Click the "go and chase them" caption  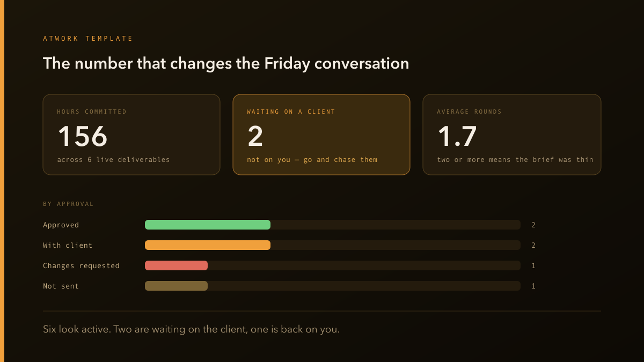(x=340, y=160)
